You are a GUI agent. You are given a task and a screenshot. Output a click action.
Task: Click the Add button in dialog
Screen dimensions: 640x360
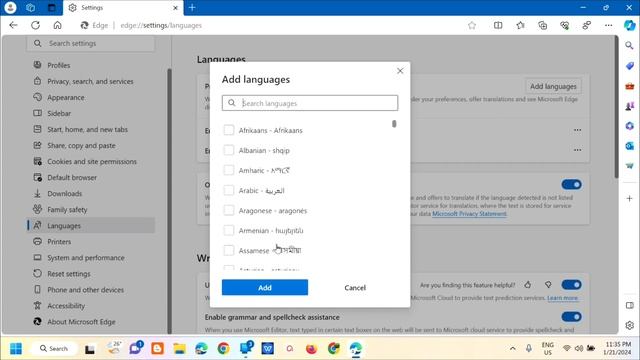pyautogui.click(x=265, y=287)
